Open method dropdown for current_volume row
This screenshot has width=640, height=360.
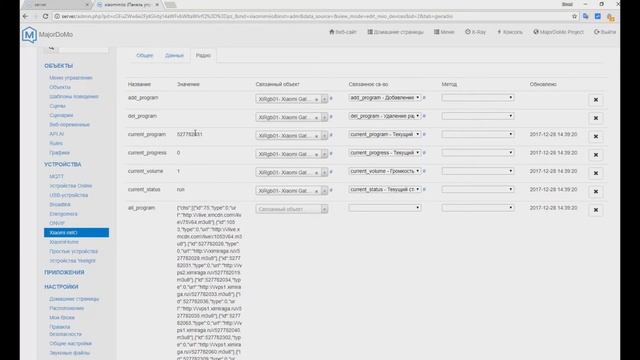click(x=478, y=171)
